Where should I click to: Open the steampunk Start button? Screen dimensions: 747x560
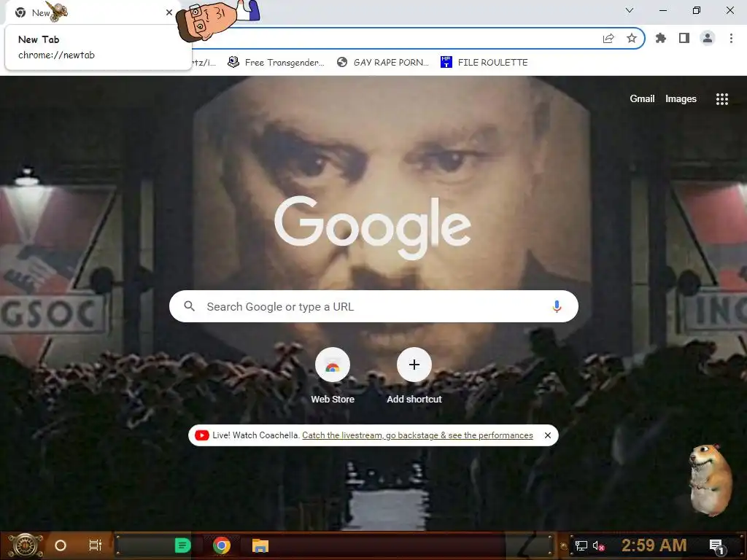click(25, 545)
